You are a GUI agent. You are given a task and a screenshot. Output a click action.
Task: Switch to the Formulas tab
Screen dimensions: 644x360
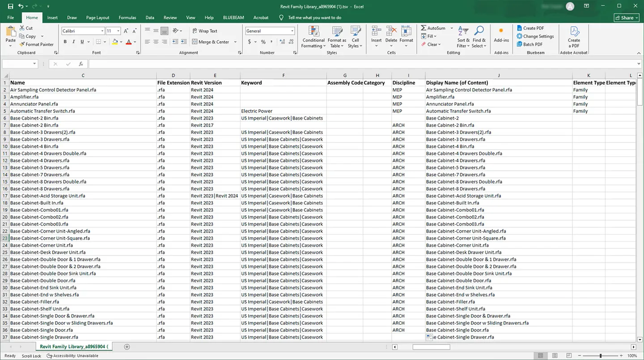coord(127,17)
